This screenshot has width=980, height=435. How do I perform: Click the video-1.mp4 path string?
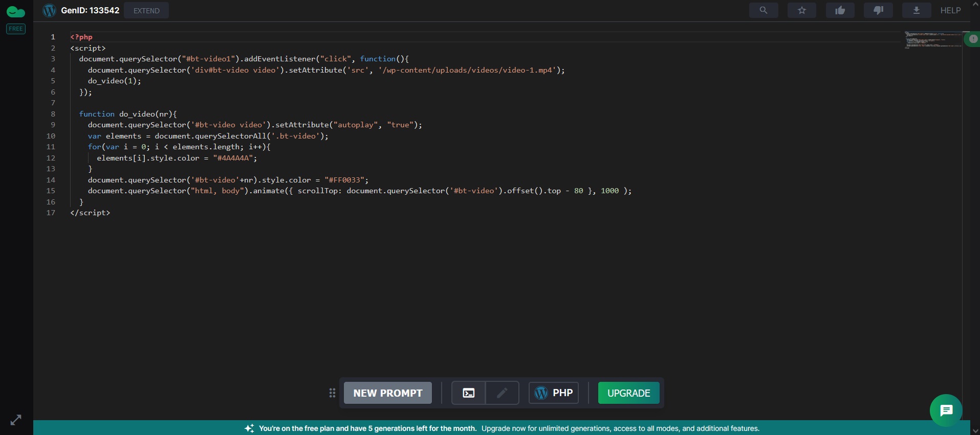tap(467, 70)
